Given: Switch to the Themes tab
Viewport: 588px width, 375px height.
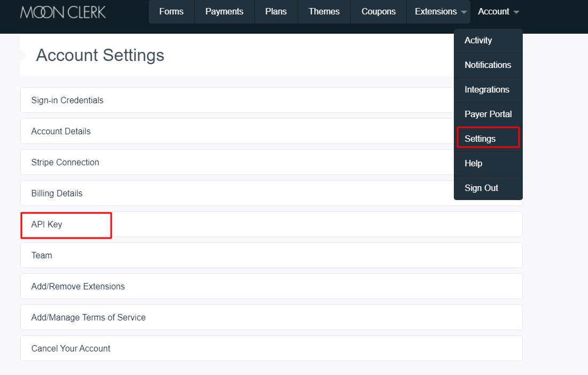Looking at the screenshot, I should tap(324, 12).
